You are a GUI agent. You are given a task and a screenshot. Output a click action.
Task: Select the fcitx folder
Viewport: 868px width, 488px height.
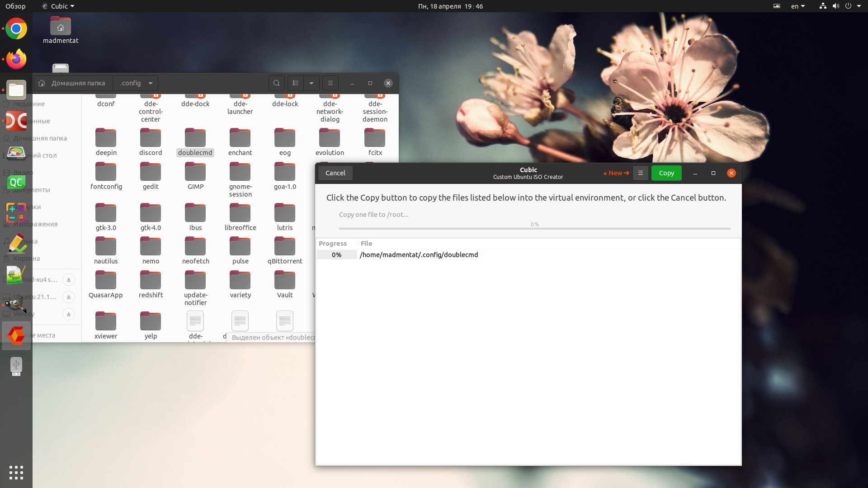tap(375, 142)
